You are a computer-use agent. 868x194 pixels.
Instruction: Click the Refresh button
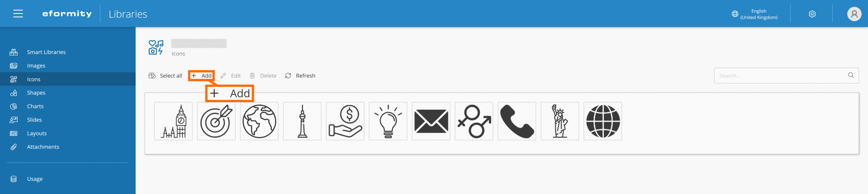pyautogui.click(x=300, y=76)
